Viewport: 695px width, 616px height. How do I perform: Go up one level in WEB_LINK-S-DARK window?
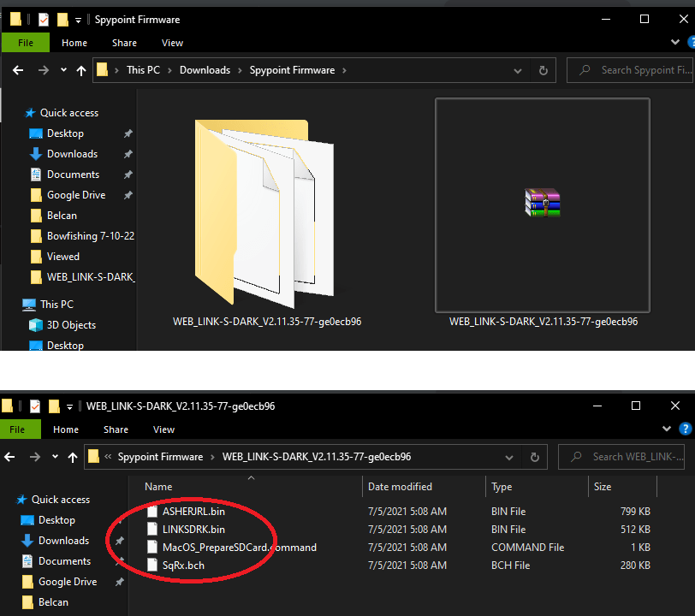(x=73, y=458)
